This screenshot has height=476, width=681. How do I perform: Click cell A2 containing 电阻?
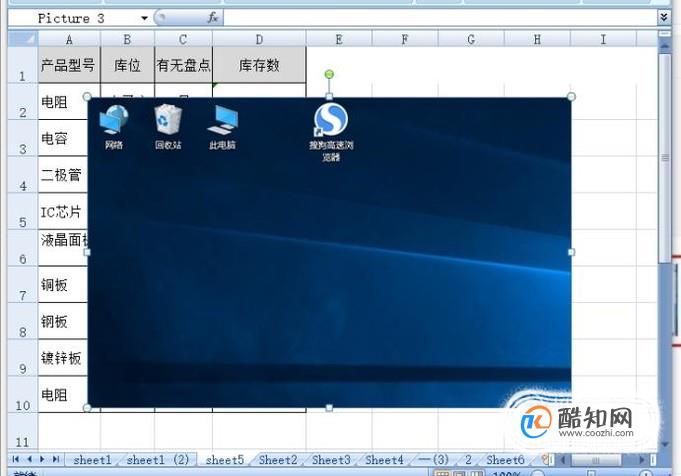[63, 102]
